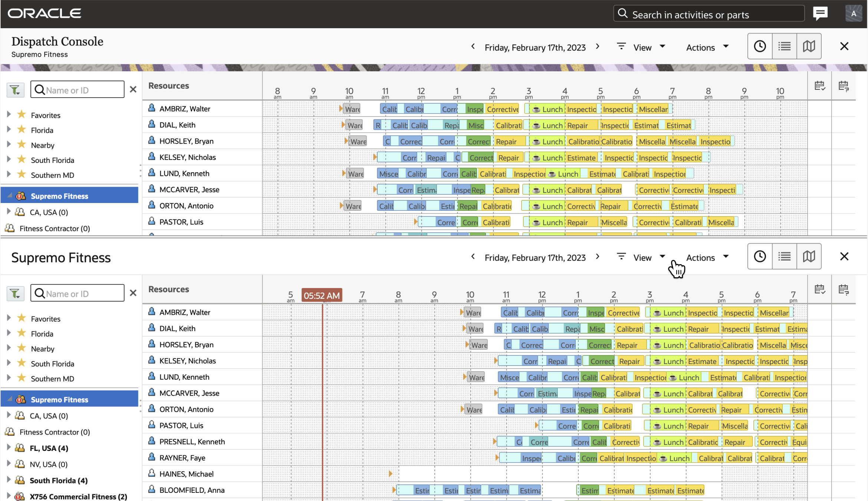868x501 pixels.
Task: Click the calendar arrow icon in upper panel
Action: coord(844,86)
